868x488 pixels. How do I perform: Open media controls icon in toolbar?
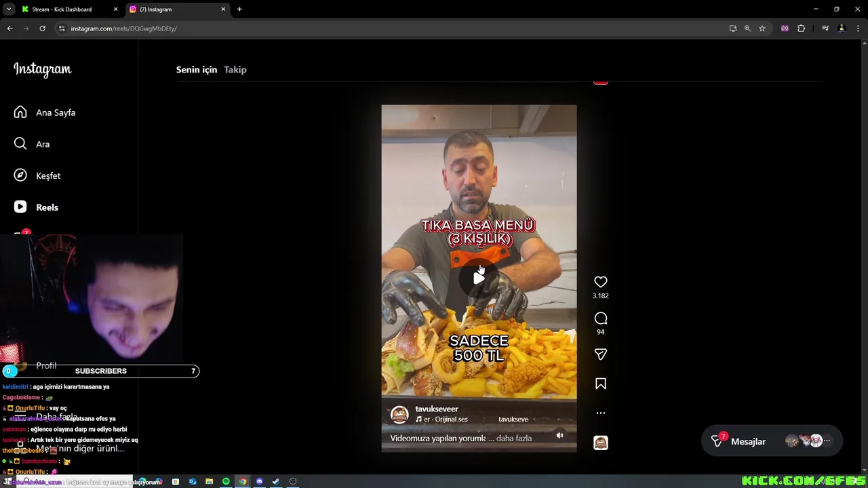click(825, 28)
